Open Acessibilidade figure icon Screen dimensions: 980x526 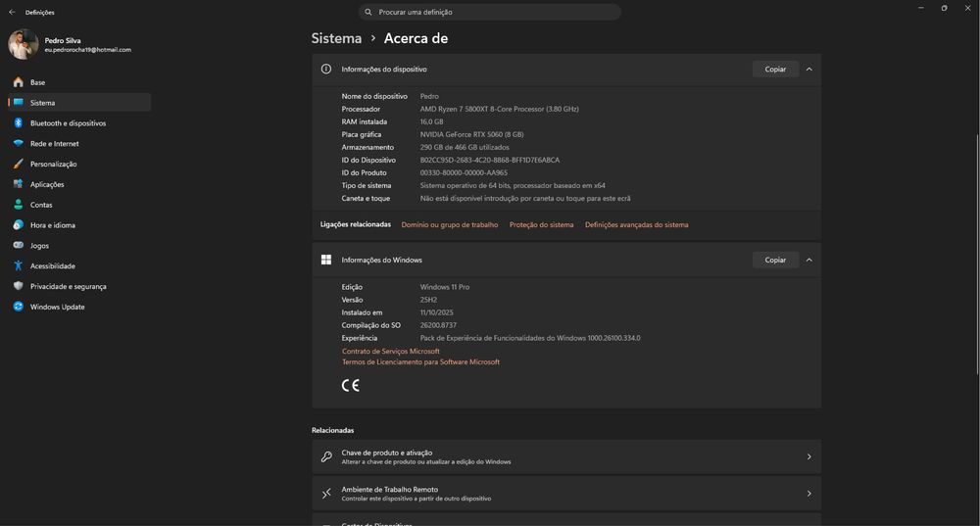click(x=18, y=265)
